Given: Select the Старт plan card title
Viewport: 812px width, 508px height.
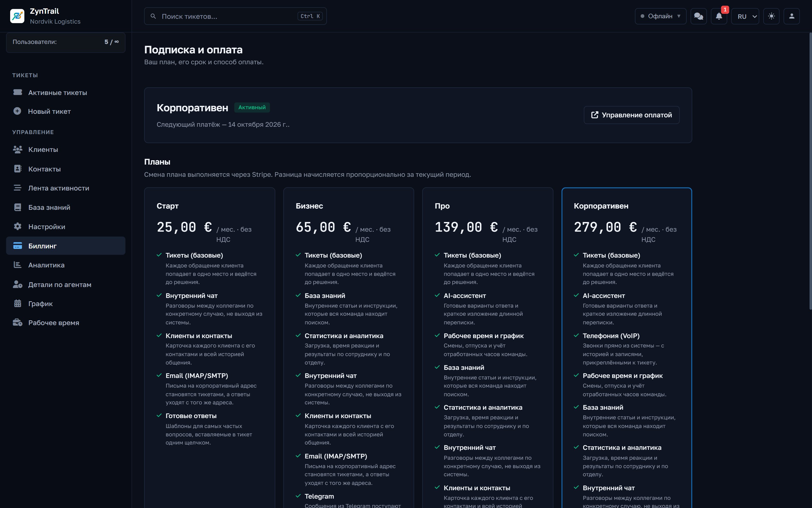Looking at the screenshot, I should pos(167,206).
